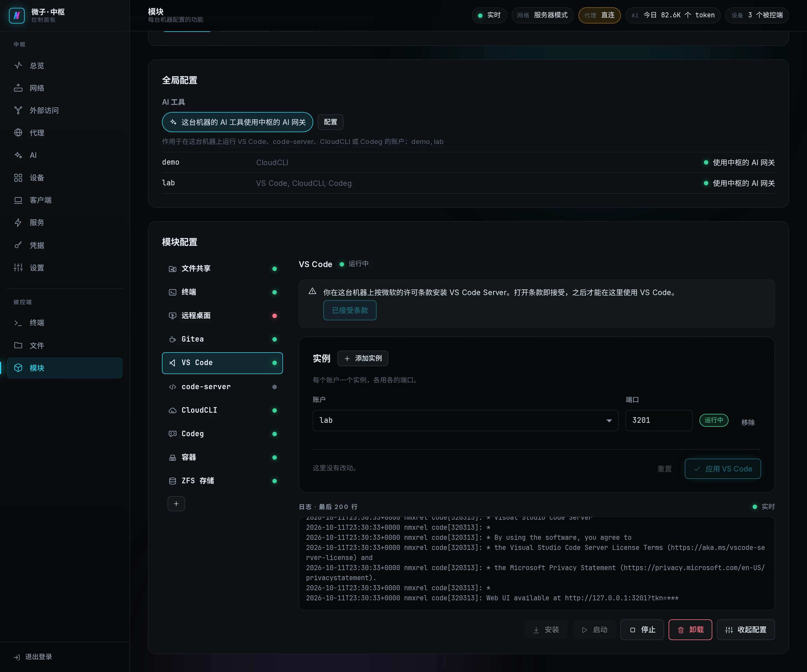
Task: Click the 设备 3 个被控端 header pill
Action: tap(757, 15)
